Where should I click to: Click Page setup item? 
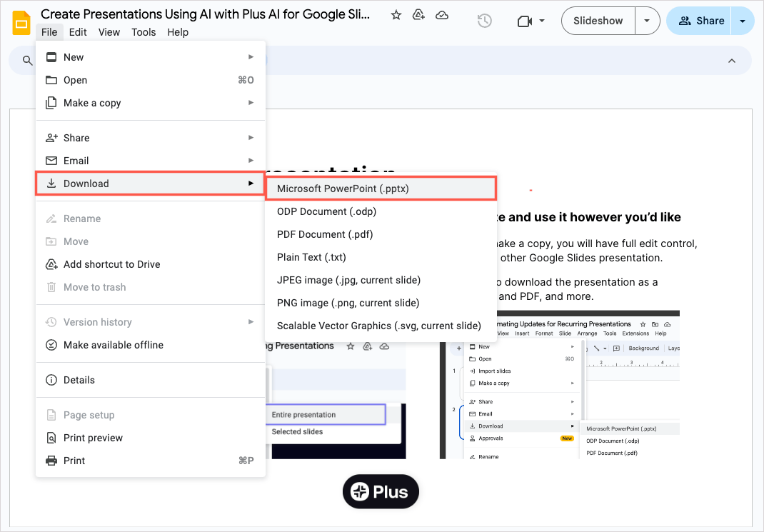click(151, 415)
